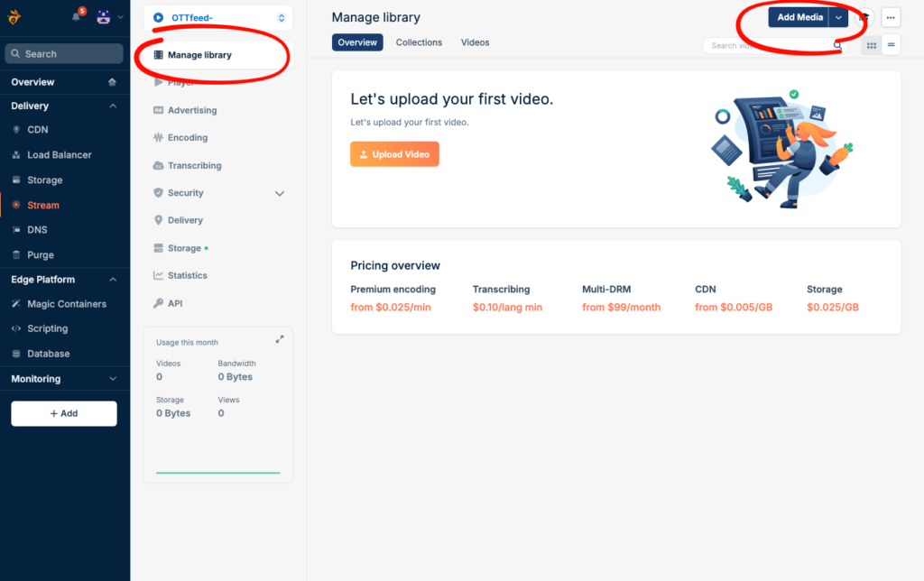Expand the Security submenu
This screenshot has height=581, width=924.
pos(280,193)
